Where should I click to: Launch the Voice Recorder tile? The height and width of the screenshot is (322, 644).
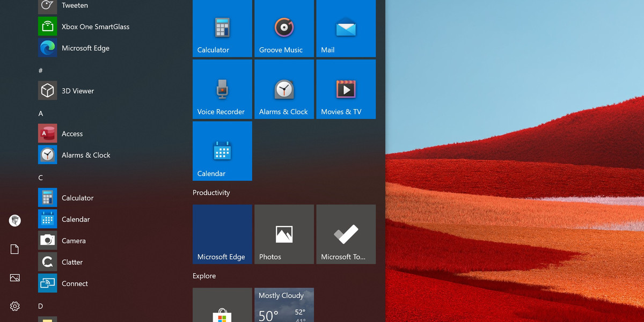coord(222,89)
